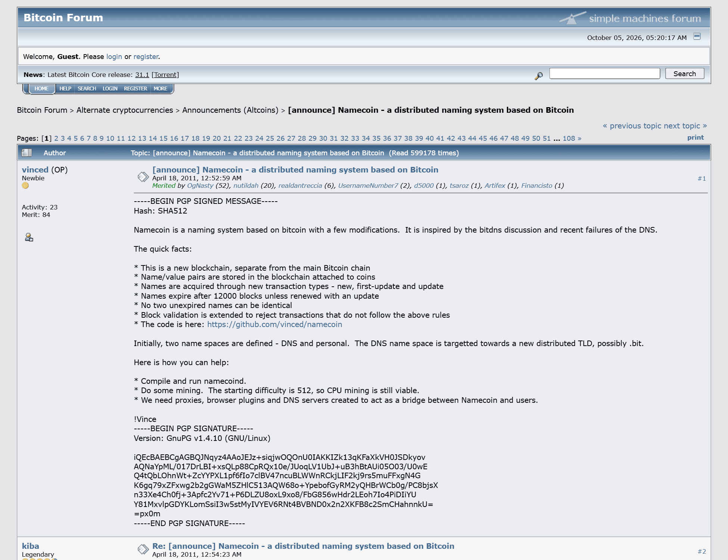Jump to page 51 of the topic
The width and height of the screenshot is (728, 560).
tap(547, 139)
